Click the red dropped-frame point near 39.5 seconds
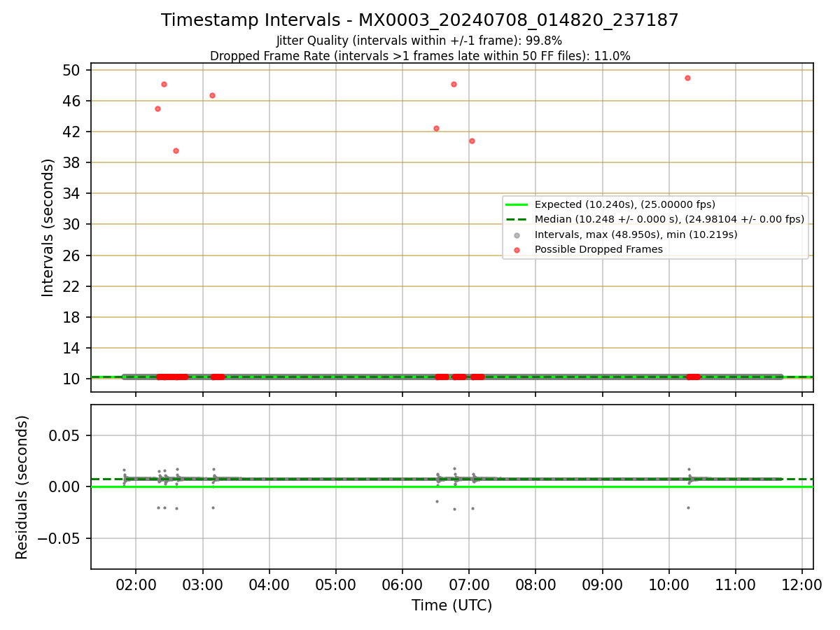 (x=176, y=150)
